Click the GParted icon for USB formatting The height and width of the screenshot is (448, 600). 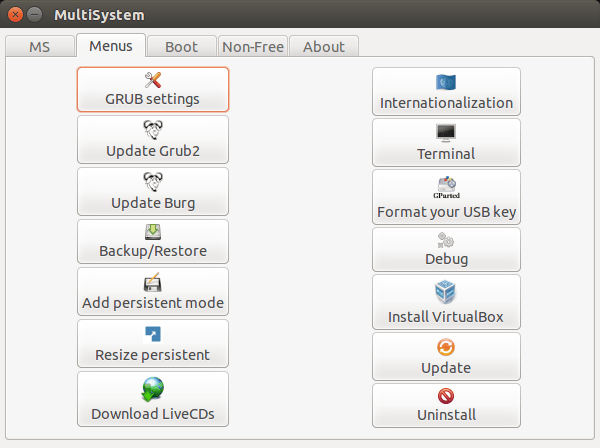[446, 186]
